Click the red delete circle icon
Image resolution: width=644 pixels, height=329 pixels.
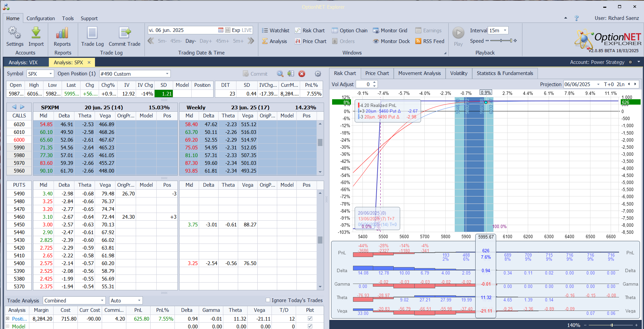(302, 74)
